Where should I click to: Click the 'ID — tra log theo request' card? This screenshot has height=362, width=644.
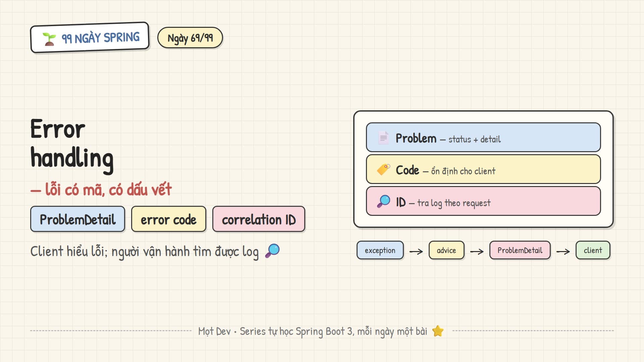click(483, 201)
